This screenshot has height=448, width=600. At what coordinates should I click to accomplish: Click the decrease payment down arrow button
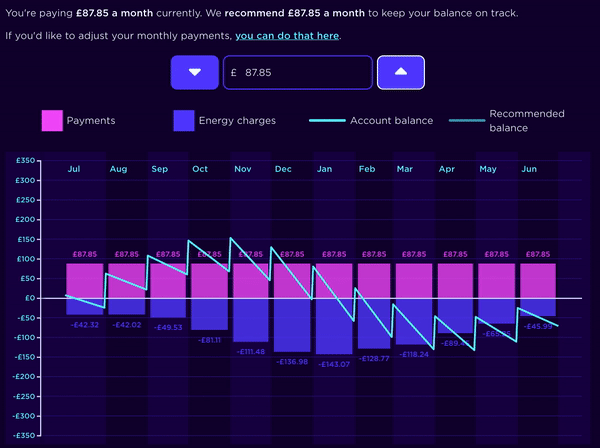pyautogui.click(x=195, y=72)
